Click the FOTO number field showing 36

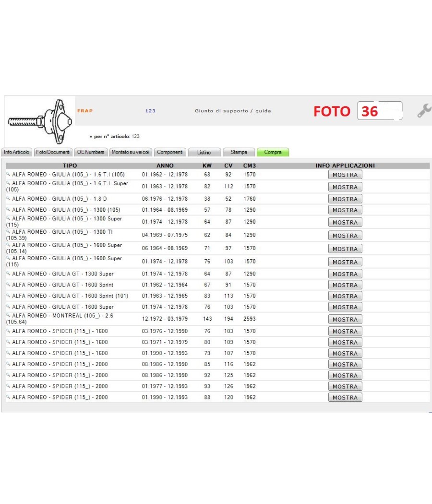tap(380, 111)
